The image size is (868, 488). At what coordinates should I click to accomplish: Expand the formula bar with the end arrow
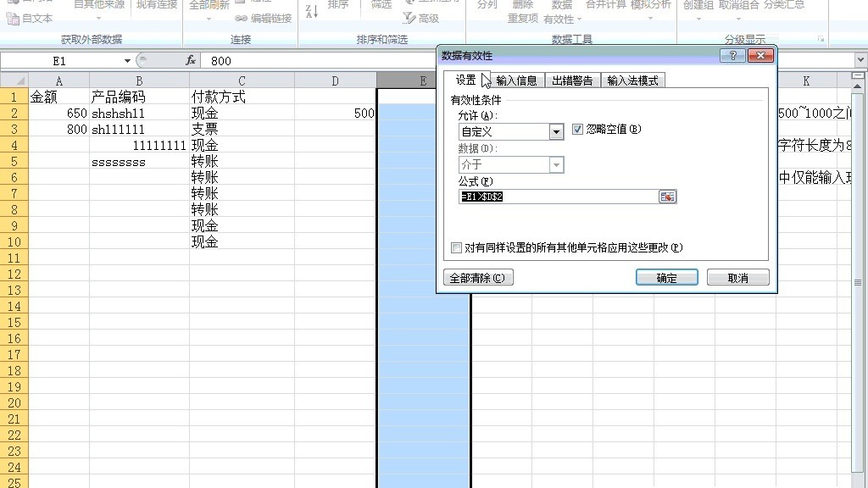pos(860,60)
